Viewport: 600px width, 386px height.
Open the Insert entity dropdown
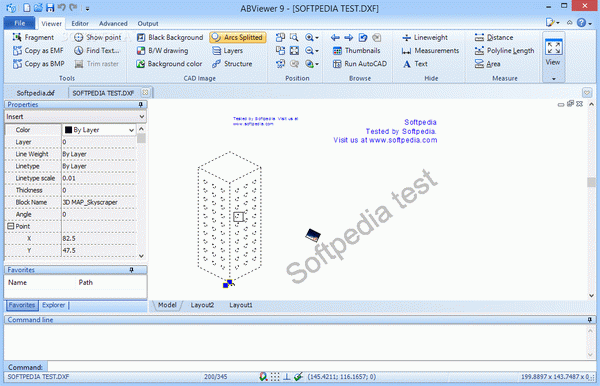coord(75,117)
